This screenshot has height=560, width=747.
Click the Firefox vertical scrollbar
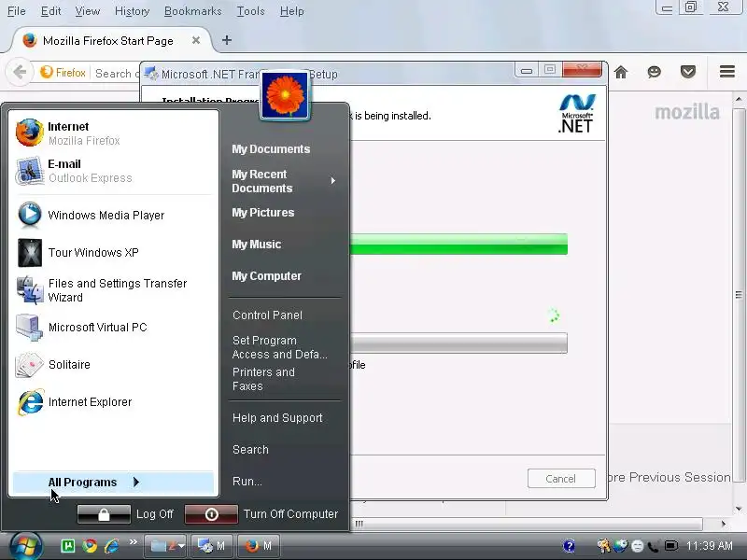739,295
